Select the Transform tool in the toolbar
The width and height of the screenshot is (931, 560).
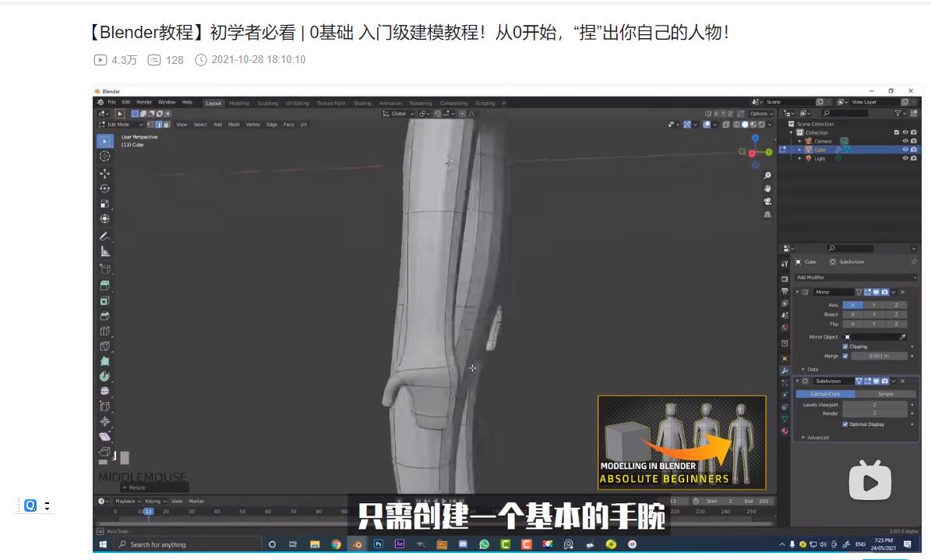104,219
